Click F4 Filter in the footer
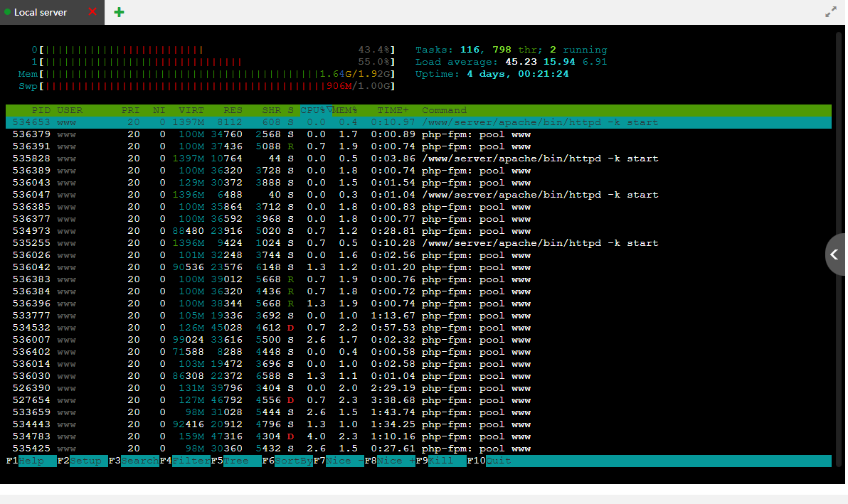Screen dimensions: 848x504 click(185, 461)
